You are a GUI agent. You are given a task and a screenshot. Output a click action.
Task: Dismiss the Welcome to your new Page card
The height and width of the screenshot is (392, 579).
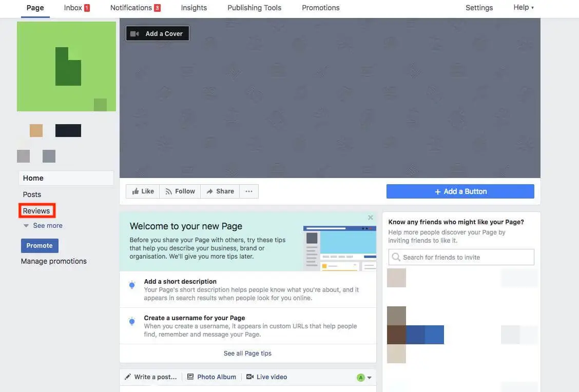tap(371, 218)
